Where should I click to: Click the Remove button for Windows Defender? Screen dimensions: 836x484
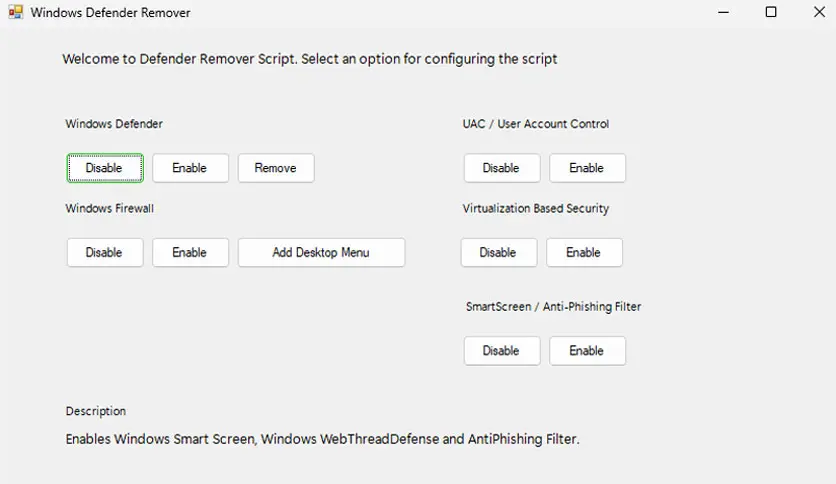(275, 168)
